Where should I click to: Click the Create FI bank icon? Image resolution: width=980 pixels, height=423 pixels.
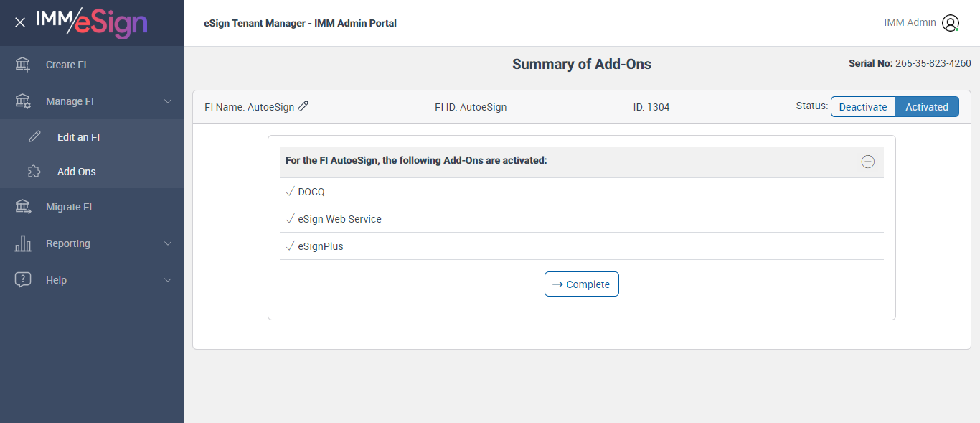coord(23,65)
